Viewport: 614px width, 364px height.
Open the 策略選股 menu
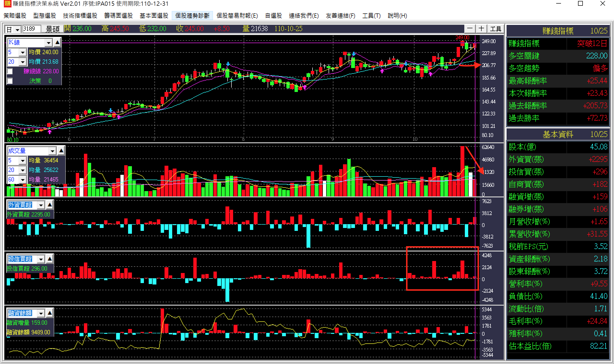pos(15,16)
